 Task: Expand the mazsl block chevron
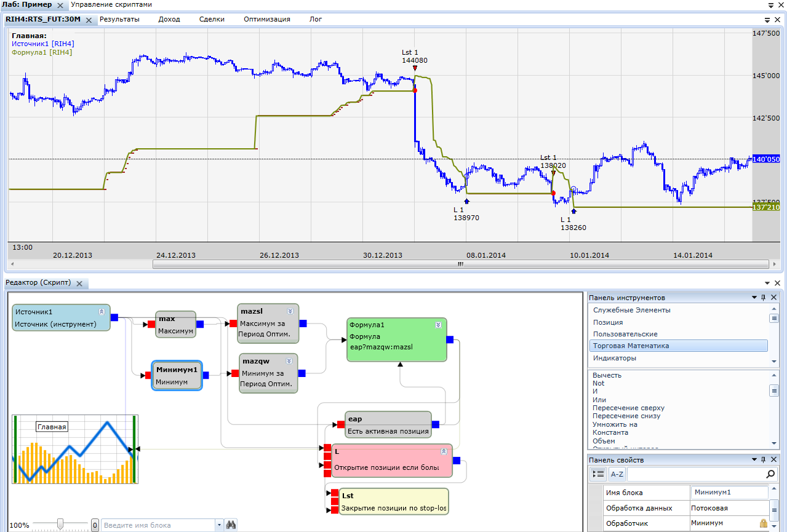point(290,311)
